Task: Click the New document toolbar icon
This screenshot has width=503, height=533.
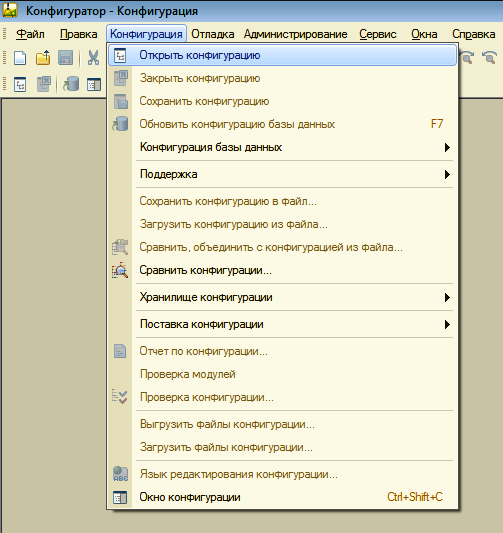Action: tap(20, 57)
